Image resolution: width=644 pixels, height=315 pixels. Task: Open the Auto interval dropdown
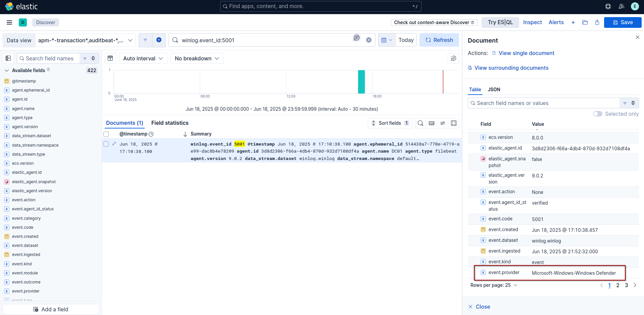[x=143, y=58]
